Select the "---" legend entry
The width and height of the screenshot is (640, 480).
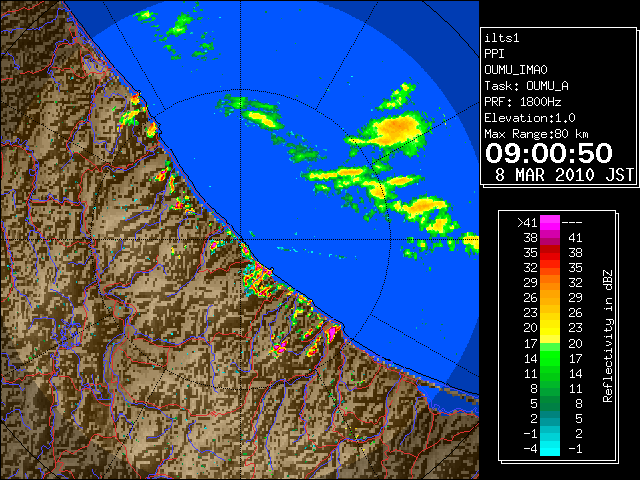coord(572,223)
